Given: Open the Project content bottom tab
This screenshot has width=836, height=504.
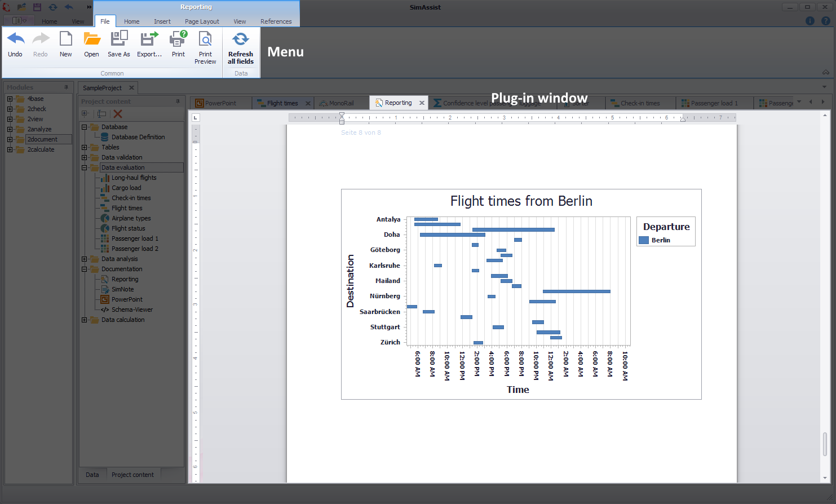Looking at the screenshot, I should pos(132,475).
